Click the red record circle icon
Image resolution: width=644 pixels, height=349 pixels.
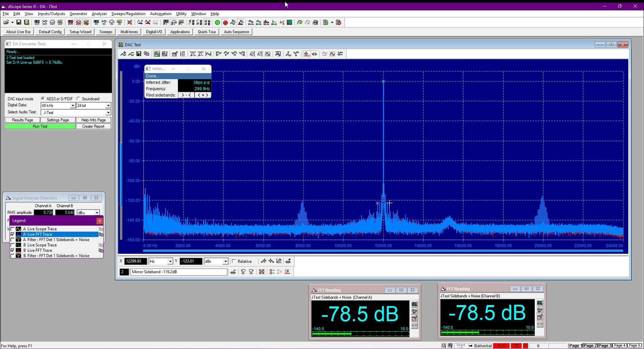[225, 22]
